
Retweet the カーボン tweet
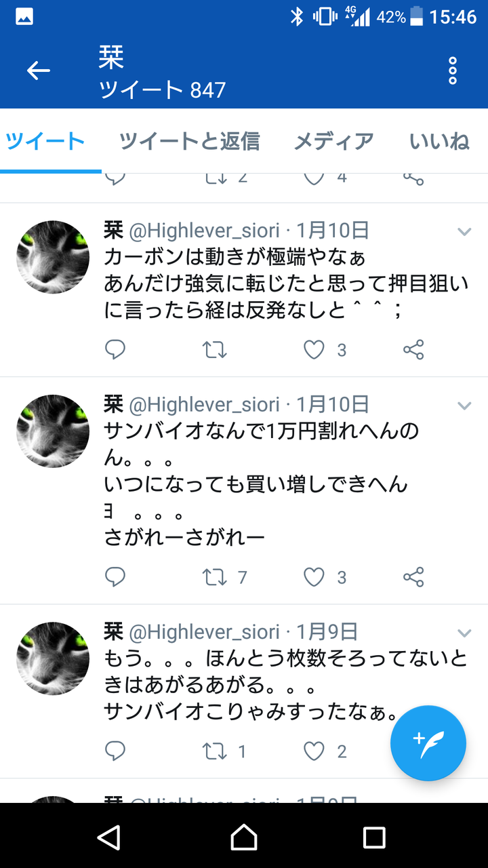point(215,350)
